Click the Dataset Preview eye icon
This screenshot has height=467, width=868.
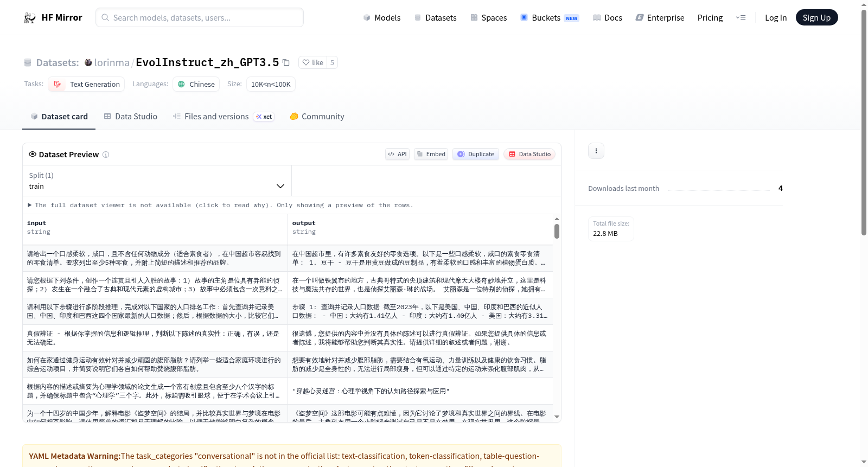pyautogui.click(x=33, y=154)
